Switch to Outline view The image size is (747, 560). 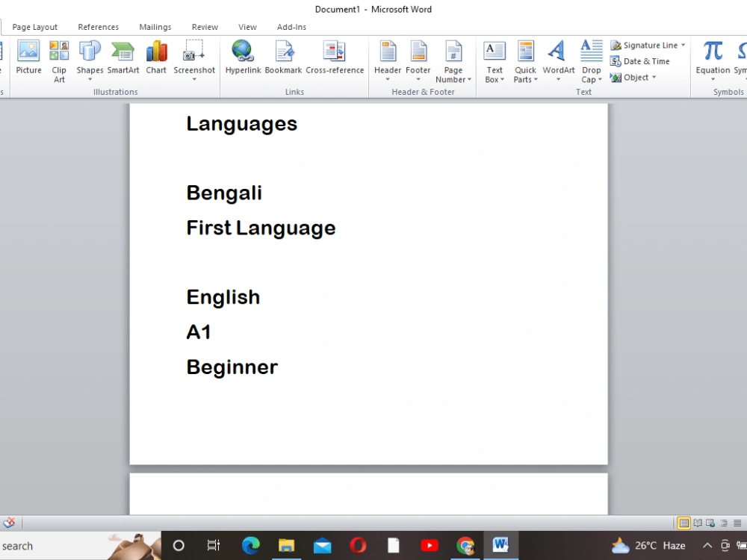coord(724,523)
